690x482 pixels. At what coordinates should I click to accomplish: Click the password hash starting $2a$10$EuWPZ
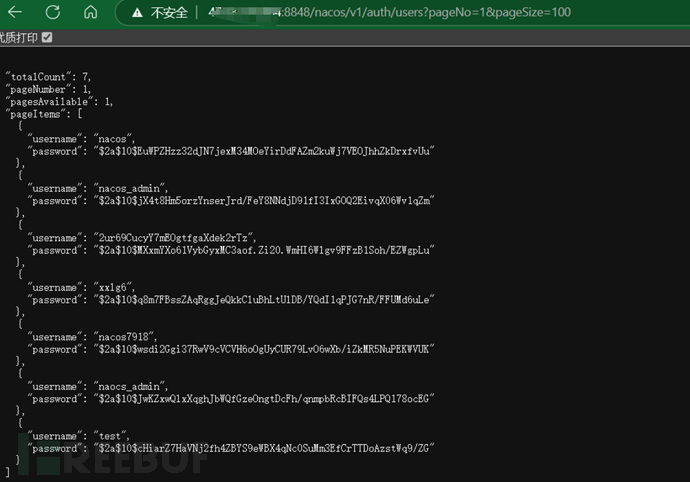point(264,151)
